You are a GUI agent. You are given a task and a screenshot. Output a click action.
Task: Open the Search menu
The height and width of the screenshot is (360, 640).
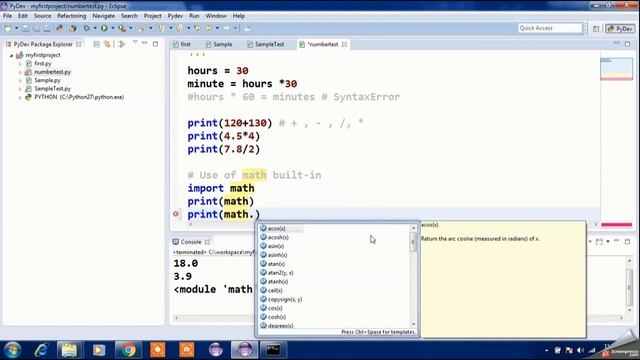point(129,16)
